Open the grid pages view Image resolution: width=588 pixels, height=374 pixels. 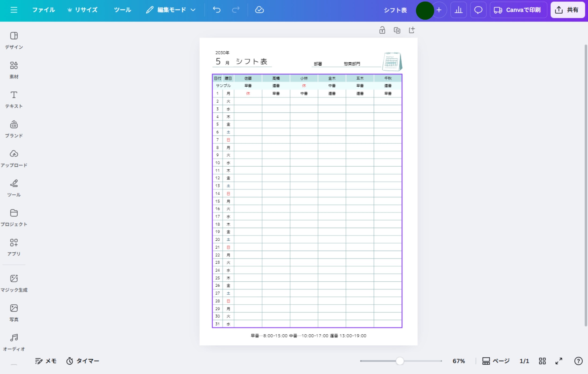coord(543,361)
